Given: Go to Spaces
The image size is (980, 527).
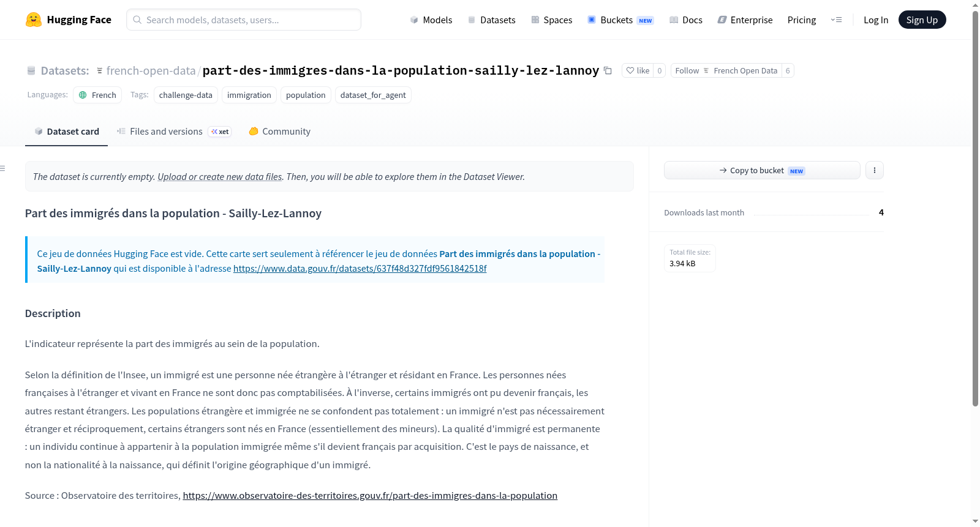Looking at the screenshot, I should click(552, 20).
